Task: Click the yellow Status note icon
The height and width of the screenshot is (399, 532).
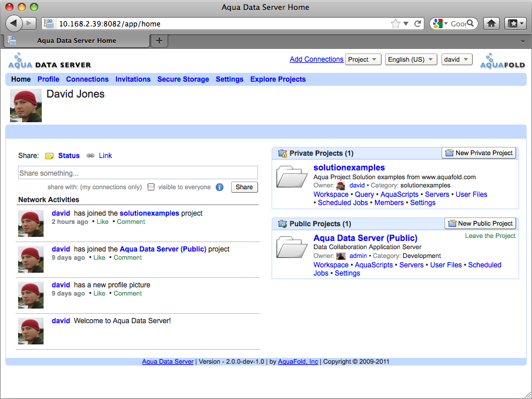Action: point(49,156)
